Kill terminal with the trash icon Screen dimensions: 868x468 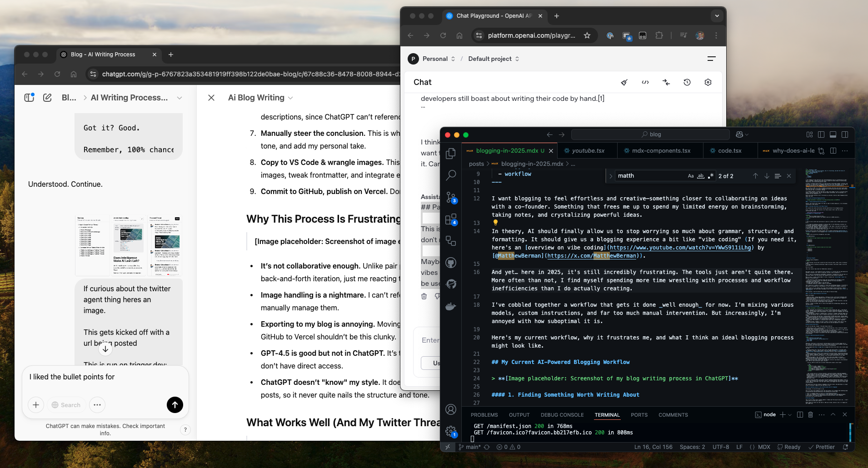[810, 414]
